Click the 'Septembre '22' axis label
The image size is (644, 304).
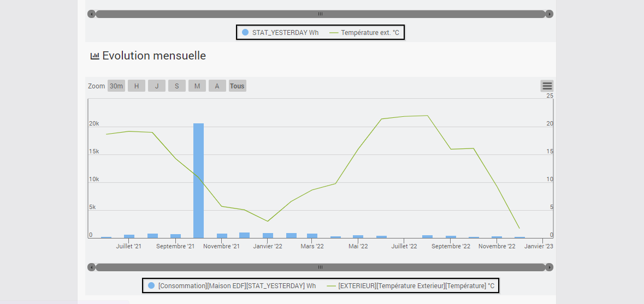tap(451, 246)
